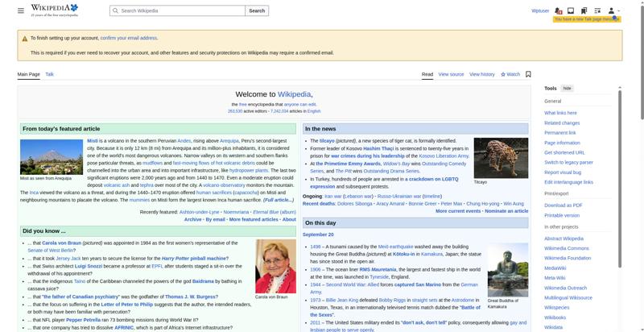Open the watchlist icon in header
The width and height of the screenshot is (644, 332).
tap(597, 10)
